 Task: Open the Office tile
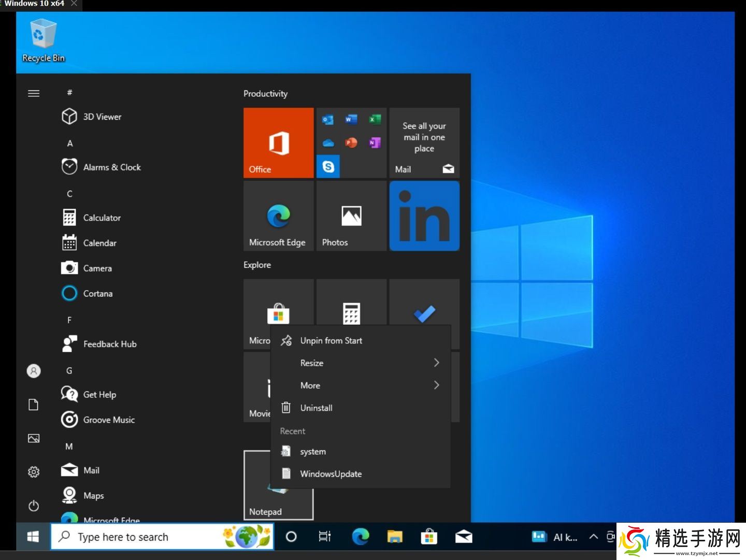pos(278,143)
